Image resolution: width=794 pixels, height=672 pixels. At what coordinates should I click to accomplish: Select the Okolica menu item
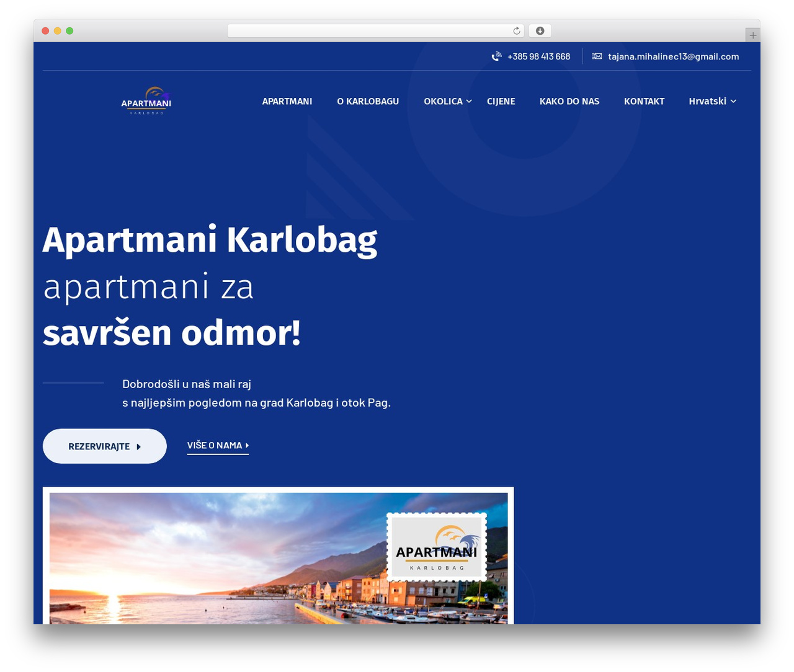(443, 101)
